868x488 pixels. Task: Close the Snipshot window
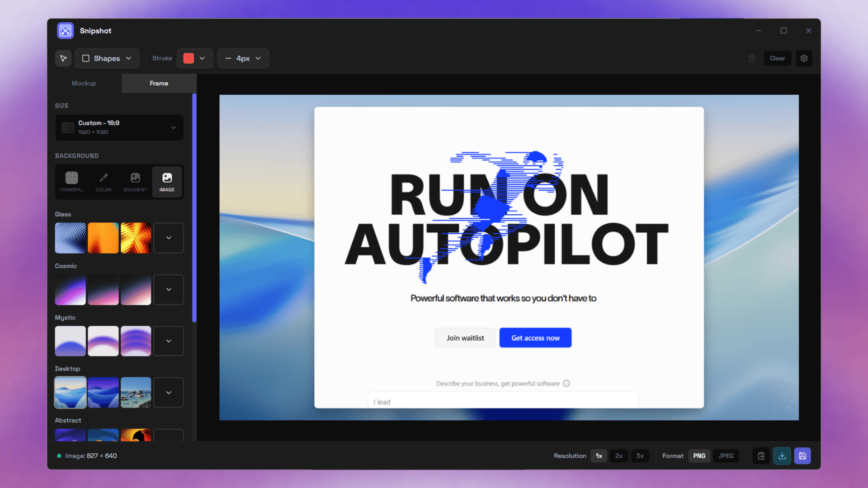pos(809,31)
